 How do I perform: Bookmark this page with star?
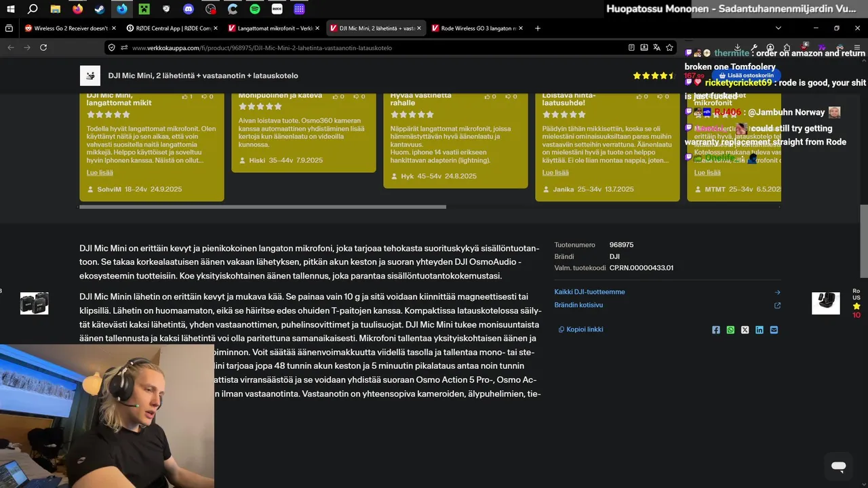669,47
